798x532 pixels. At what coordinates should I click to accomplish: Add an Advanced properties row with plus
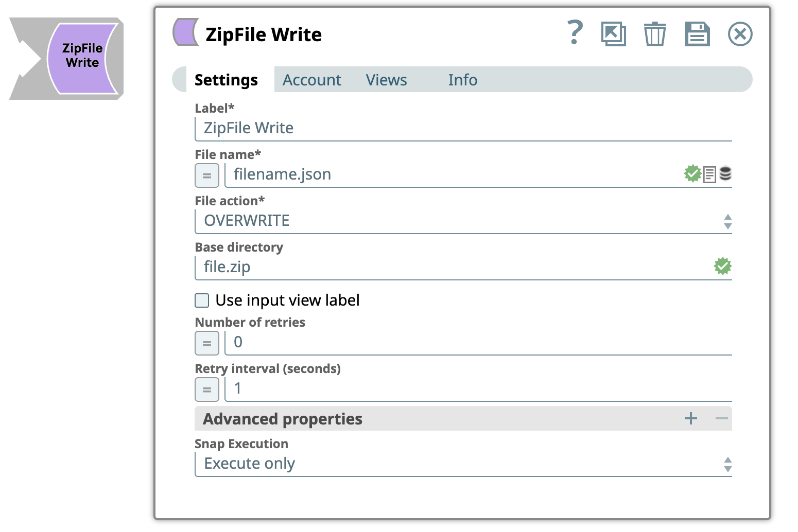pyautogui.click(x=690, y=419)
